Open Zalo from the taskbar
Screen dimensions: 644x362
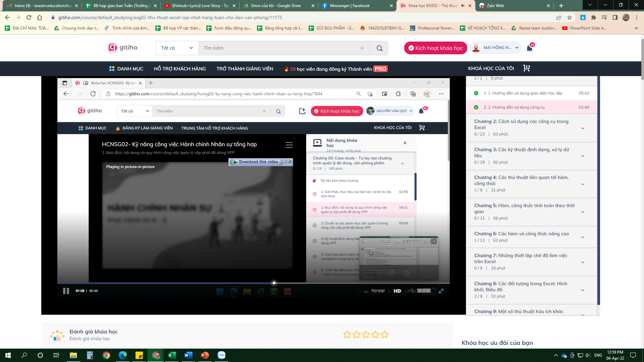pos(221,355)
